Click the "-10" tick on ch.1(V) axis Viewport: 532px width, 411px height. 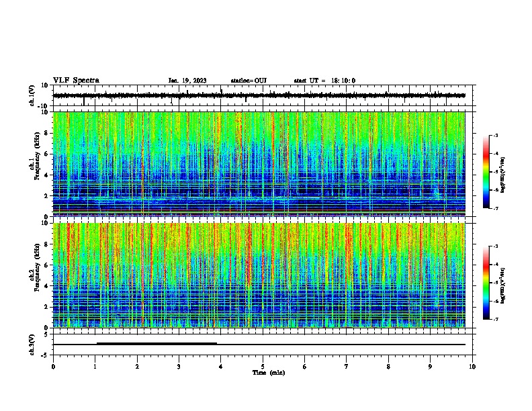tap(43, 106)
